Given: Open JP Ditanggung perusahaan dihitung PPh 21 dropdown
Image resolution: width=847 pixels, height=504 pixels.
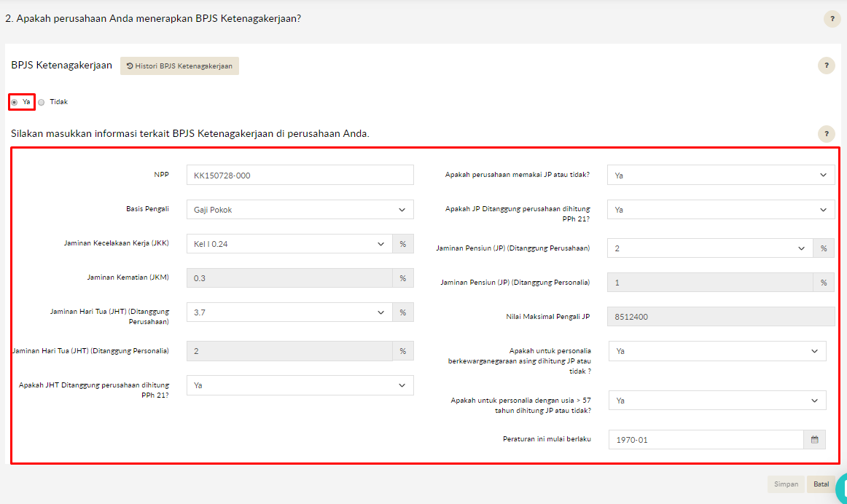Looking at the screenshot, I should pos(720,210).
